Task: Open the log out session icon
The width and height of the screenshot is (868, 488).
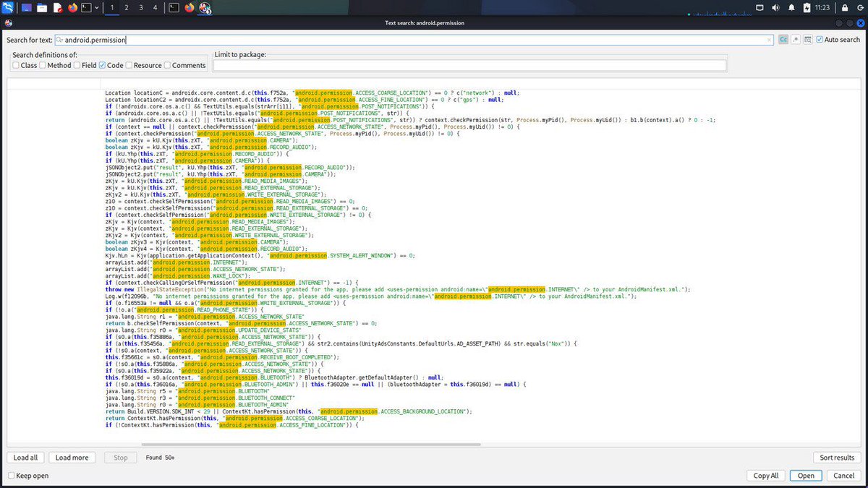Action: click(859, 8)
